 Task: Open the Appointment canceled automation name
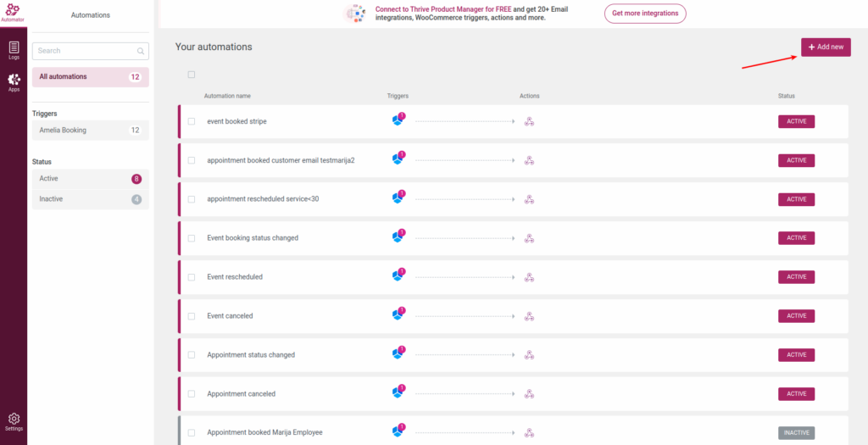coord(242,393)
